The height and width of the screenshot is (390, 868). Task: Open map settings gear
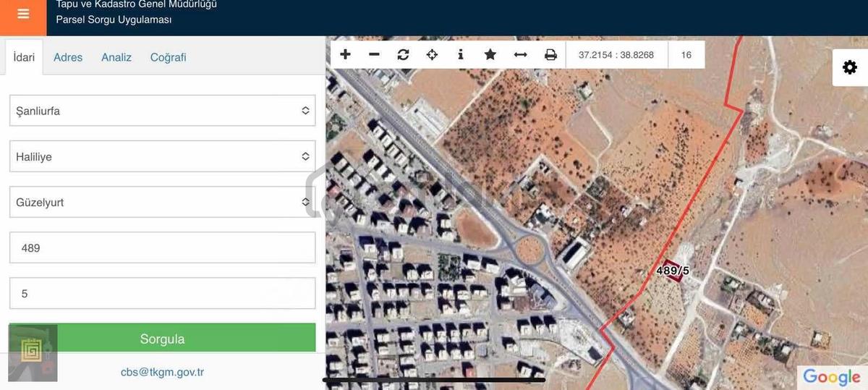click(x=850, y=67)
